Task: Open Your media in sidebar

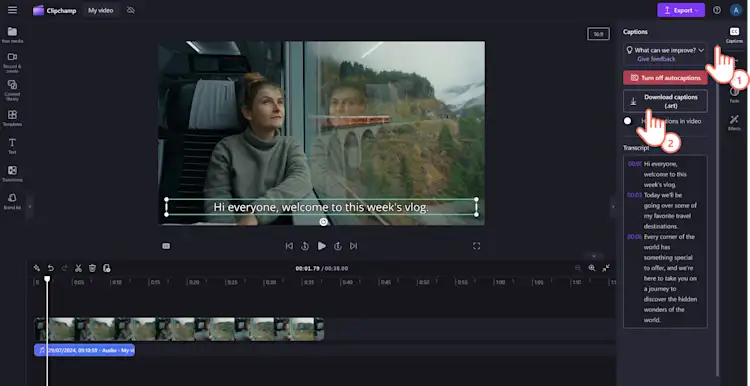Action: tap(12, 35)
